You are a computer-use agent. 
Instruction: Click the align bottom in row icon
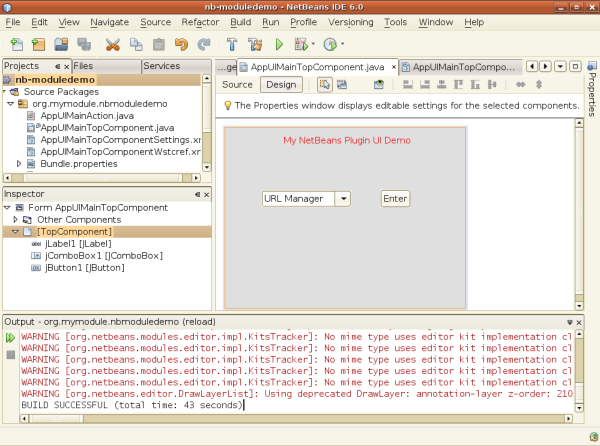coord(475,85)
